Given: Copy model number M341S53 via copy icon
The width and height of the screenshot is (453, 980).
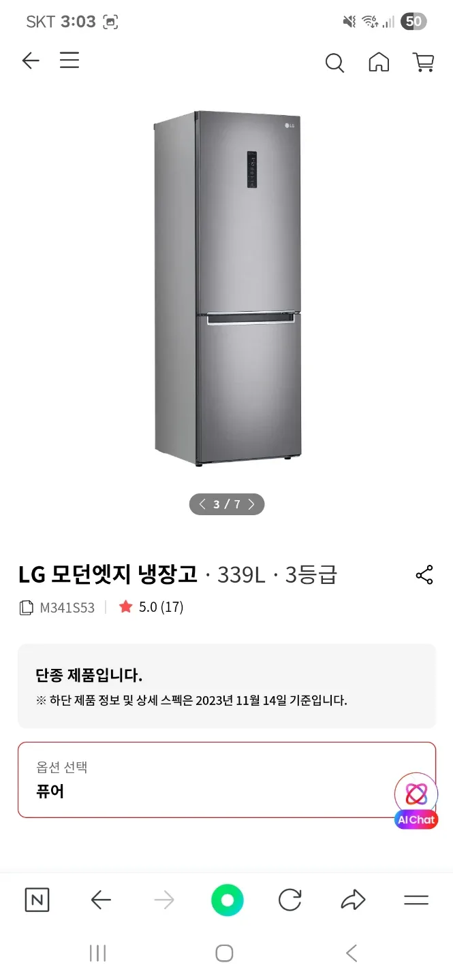Looking at the screenshot, I should 26,607.
